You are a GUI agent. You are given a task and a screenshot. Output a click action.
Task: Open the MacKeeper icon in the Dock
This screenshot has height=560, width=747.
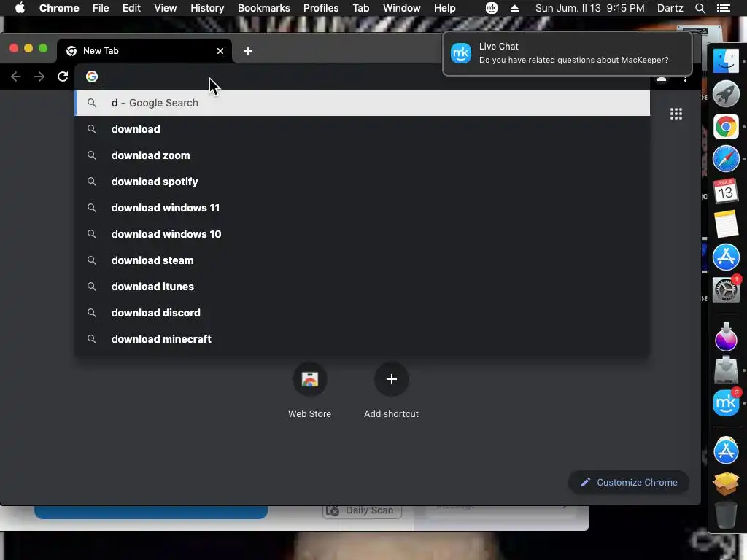pyautogui.click(x=726, y=402)
